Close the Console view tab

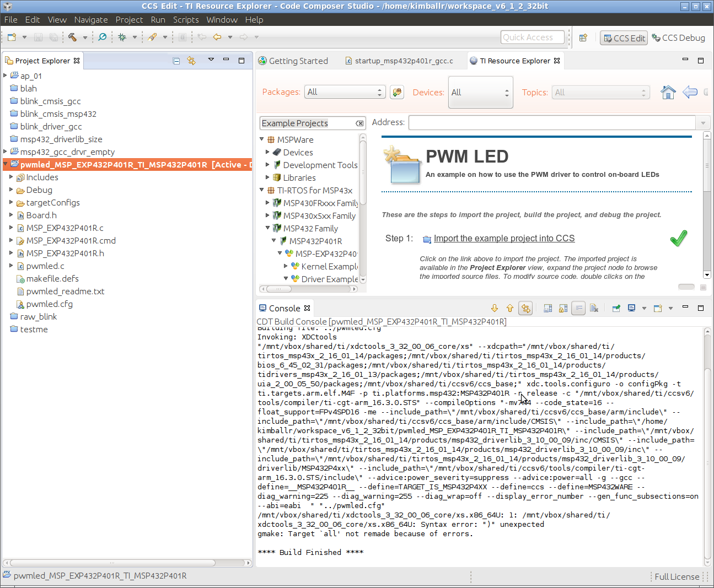[307, 308]
